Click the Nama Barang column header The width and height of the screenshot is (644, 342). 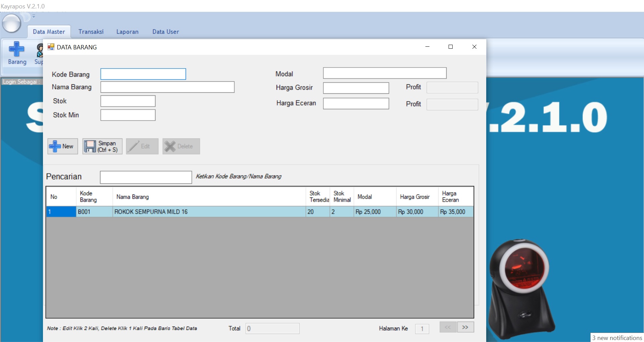[x=208, y=197]
